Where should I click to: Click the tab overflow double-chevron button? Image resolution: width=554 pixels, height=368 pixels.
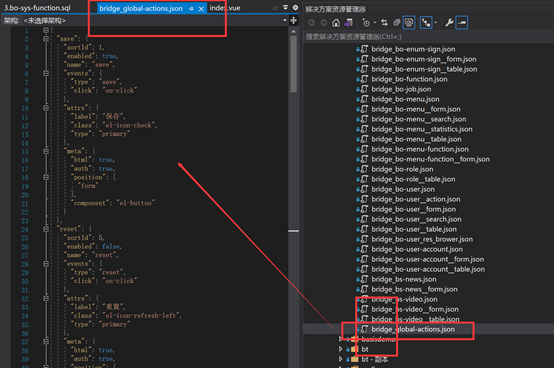275,8
